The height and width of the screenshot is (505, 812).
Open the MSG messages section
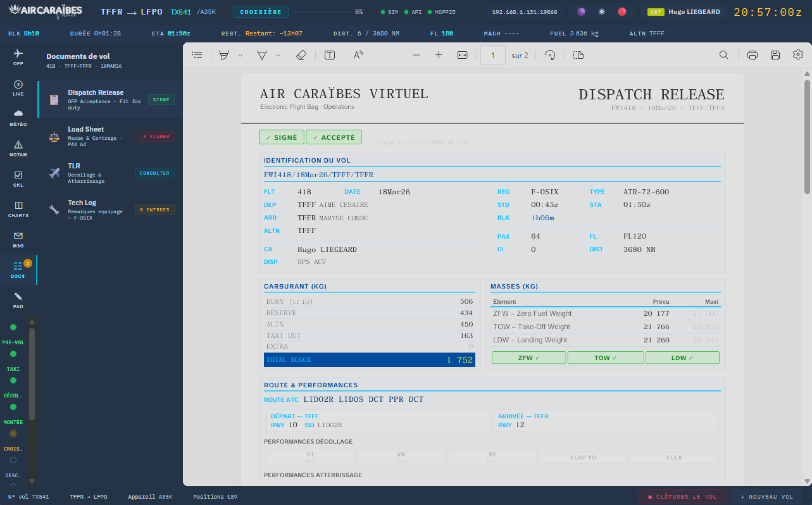(18, 239)
